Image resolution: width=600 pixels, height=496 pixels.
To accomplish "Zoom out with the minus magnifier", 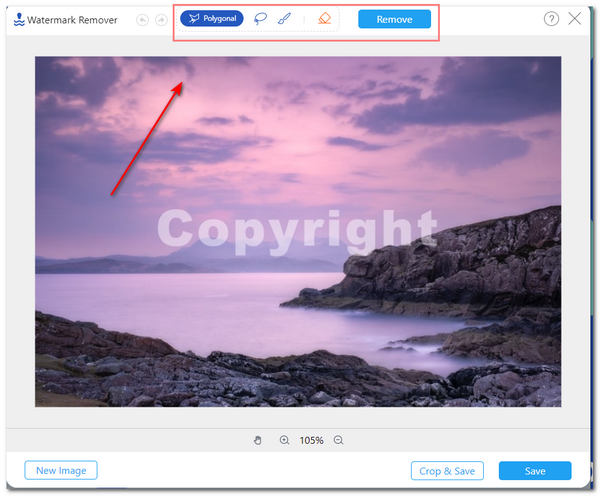I will tap(338, 440).
